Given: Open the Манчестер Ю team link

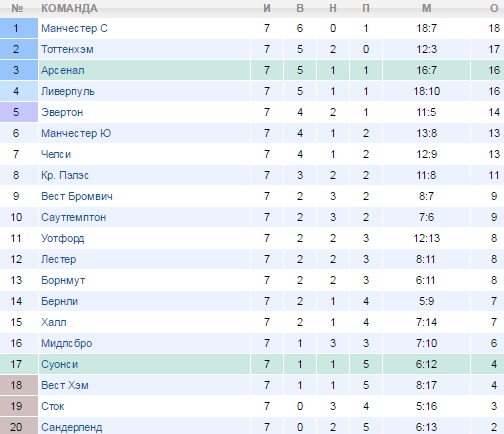Looking at the screenshot, I should (x=76, y=133).
